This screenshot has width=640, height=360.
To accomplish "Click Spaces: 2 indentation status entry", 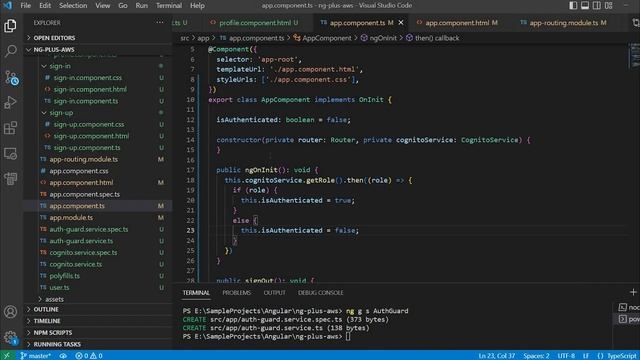I will (x=536, y=356).
